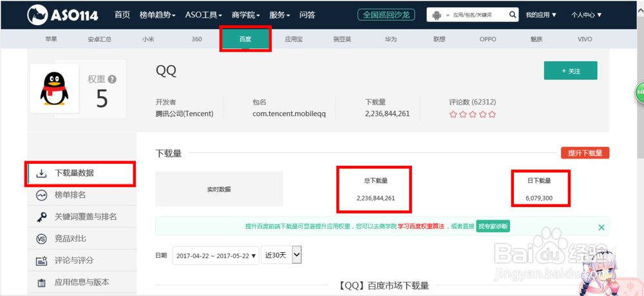Image resolution: width=644 pixels, height=296 pixels.
Task: Select the 总下载量 tile
Action: click(x=376, y=189)
